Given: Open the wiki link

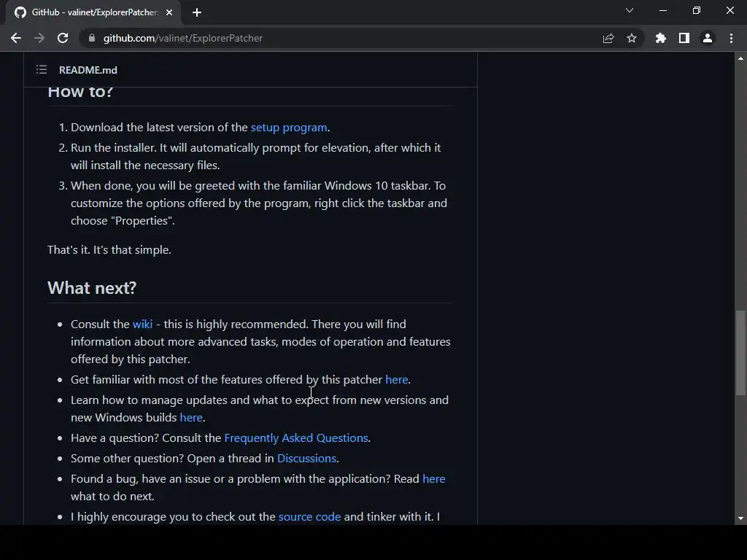Looking at the screenshot, I should 142,324.
